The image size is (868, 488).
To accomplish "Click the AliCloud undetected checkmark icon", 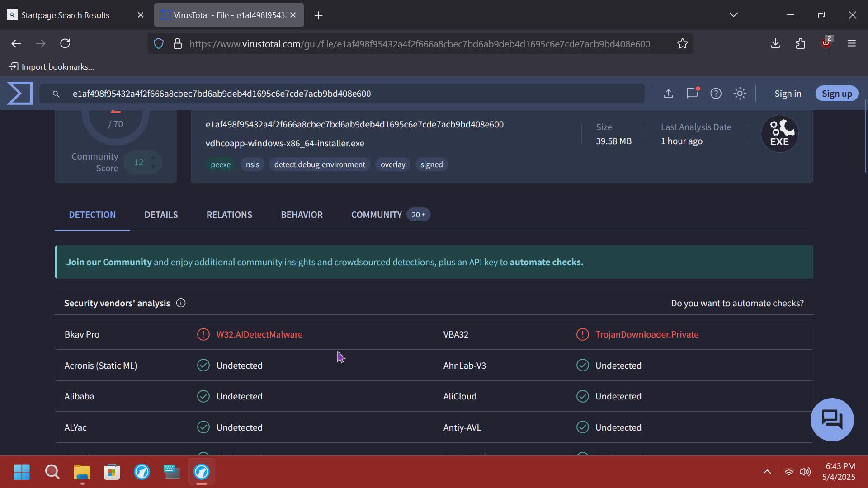I will [582, 396].
